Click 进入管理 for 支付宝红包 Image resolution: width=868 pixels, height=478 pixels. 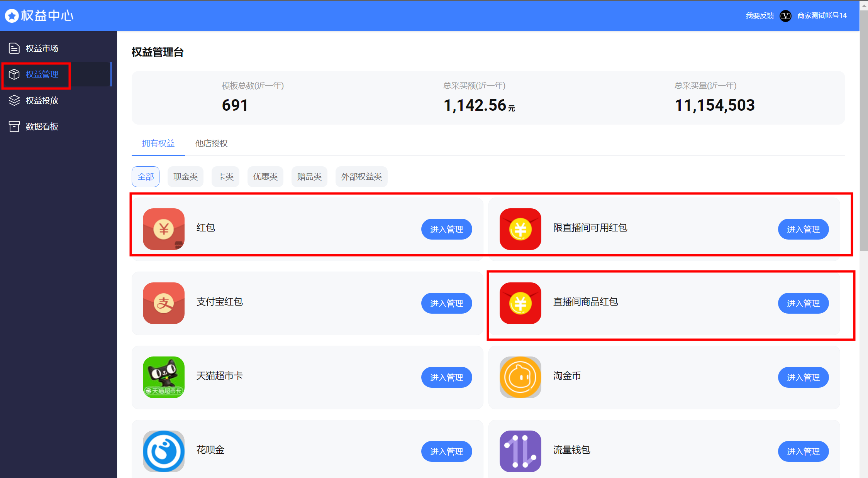pyautogui.click(x=447, y=303)
